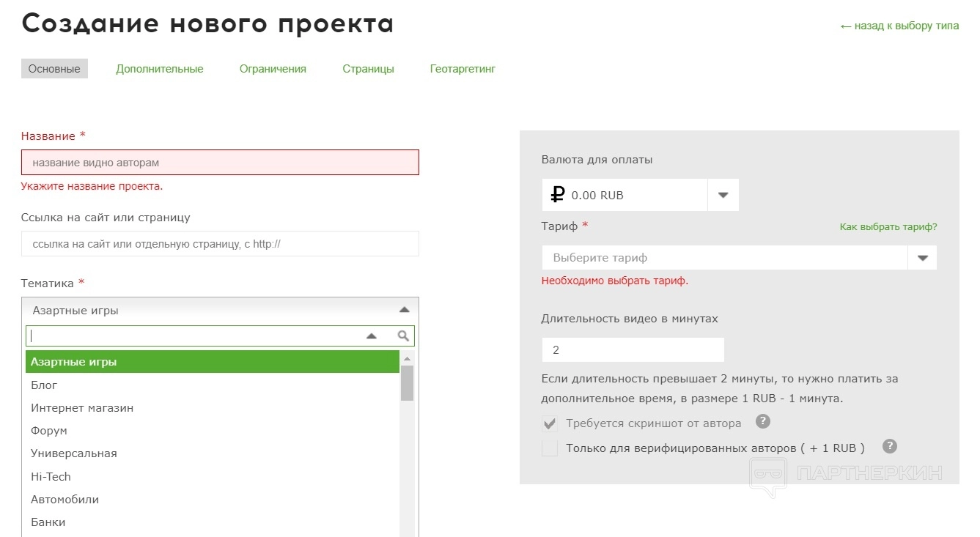Click the project name input field
The width and height of the screenshot is (980, 537).
(x=220, y=163)
